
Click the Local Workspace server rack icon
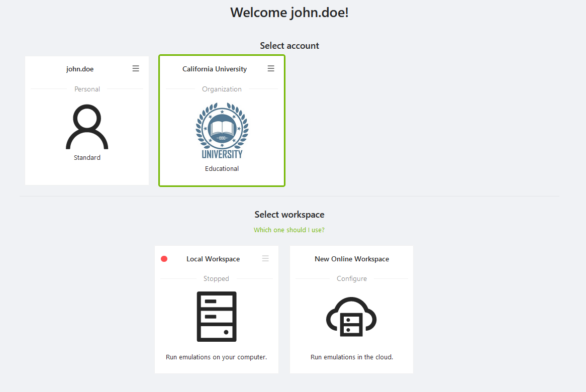pyautogui.click(x=216, y=317)
